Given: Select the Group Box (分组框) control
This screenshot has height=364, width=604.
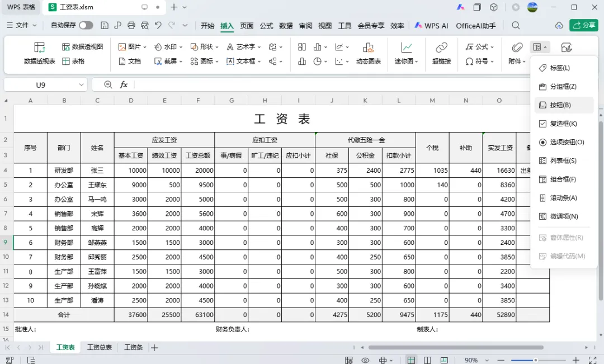Looking at the screenshot, I should click(564, 86).
